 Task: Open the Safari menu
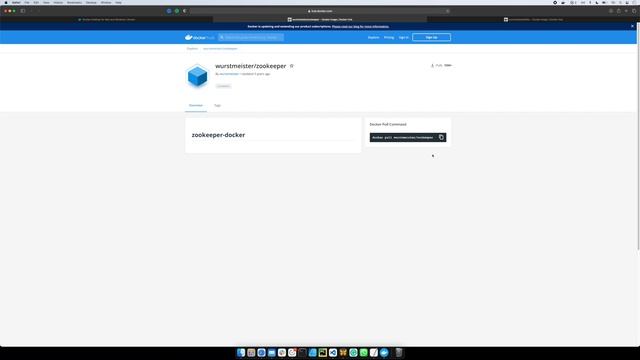pos(16,2)
